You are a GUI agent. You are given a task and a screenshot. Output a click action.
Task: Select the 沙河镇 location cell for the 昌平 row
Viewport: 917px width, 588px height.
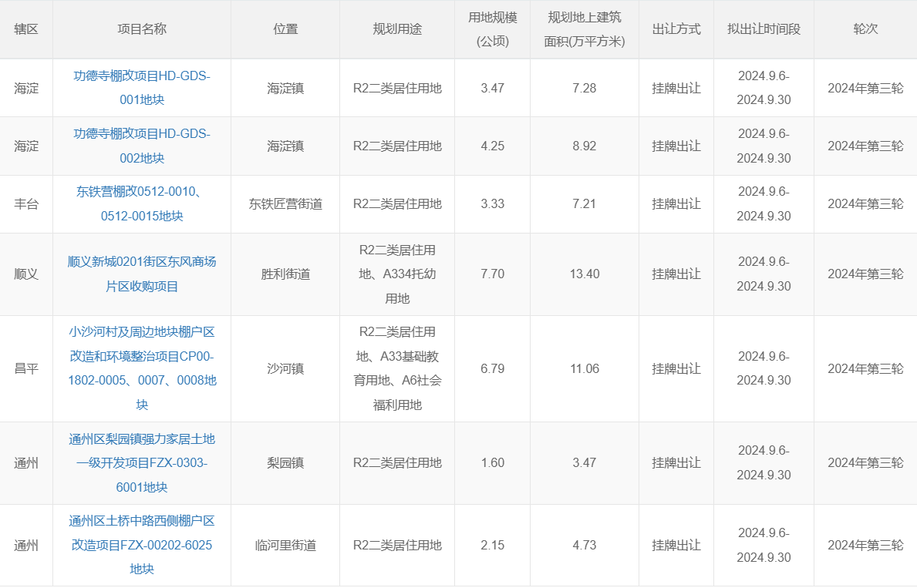285,368
